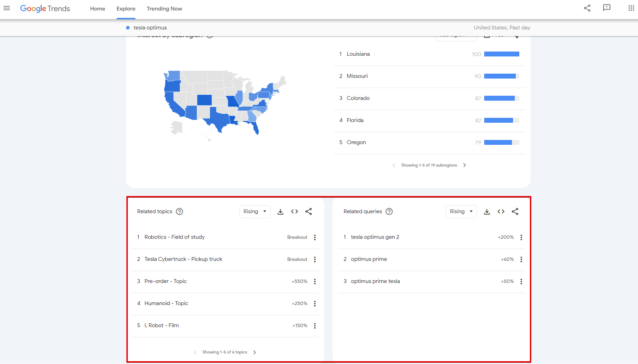
Task: Go to previous page of subregions
Action: tap(394, 165)
